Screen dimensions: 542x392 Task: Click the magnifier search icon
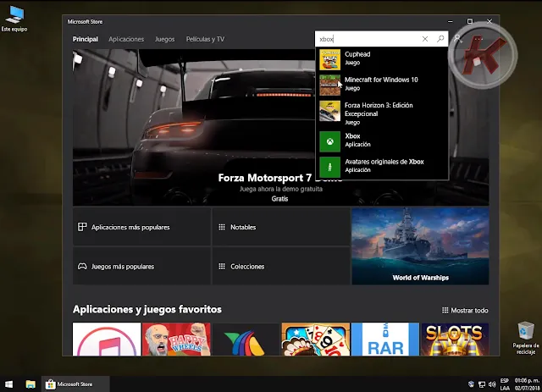click(440, 39)
